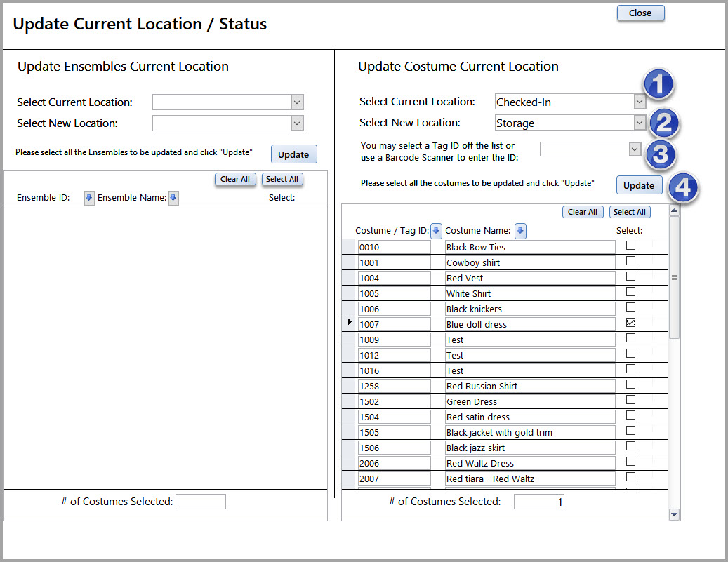
Task: Click Tag ID field 1004
Action: pos(394,278)
